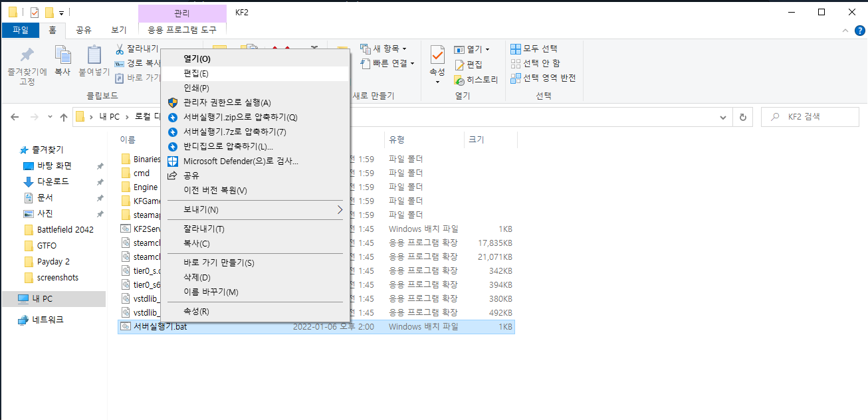Select Quick access (즐겨찾기) in sidebar
868x420 pixels.
(x=41, y=150)
